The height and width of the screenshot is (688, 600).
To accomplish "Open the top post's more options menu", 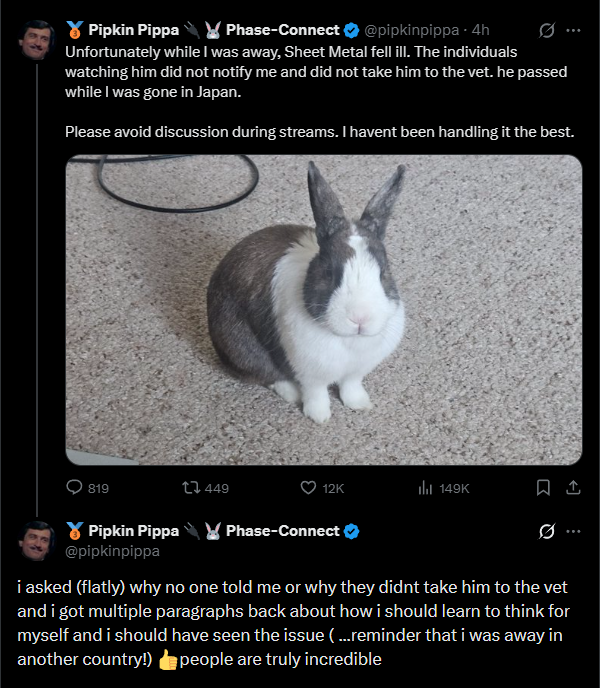I will (x=573, y=30).
